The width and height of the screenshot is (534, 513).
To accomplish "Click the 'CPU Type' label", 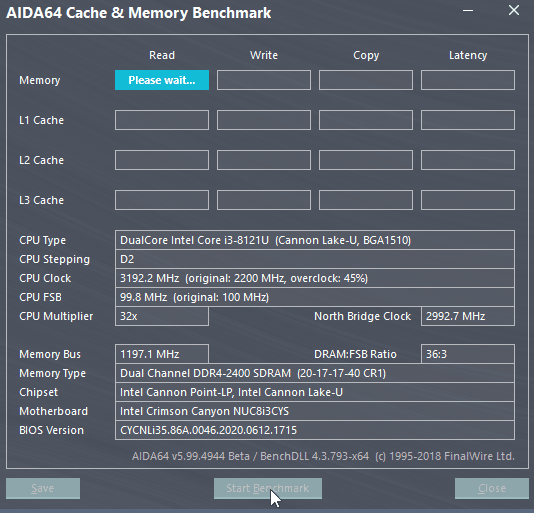I will [43, 240].
